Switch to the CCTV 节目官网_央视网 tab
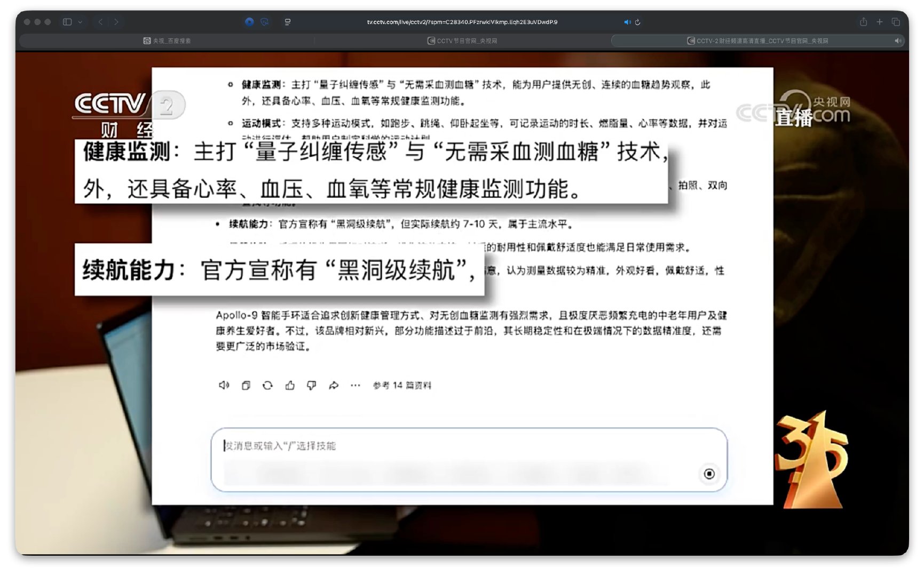Viewport: 924px width, 576px height. click(x=462, y=41)
